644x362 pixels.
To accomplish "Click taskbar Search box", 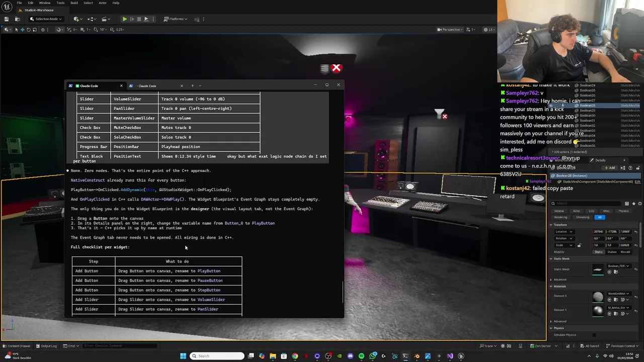I will 217,356.
